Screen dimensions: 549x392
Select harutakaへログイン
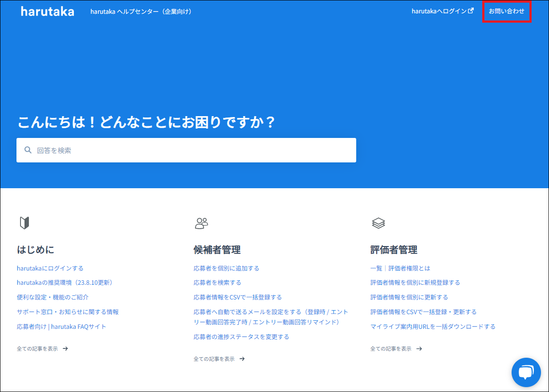pos(439,12)
